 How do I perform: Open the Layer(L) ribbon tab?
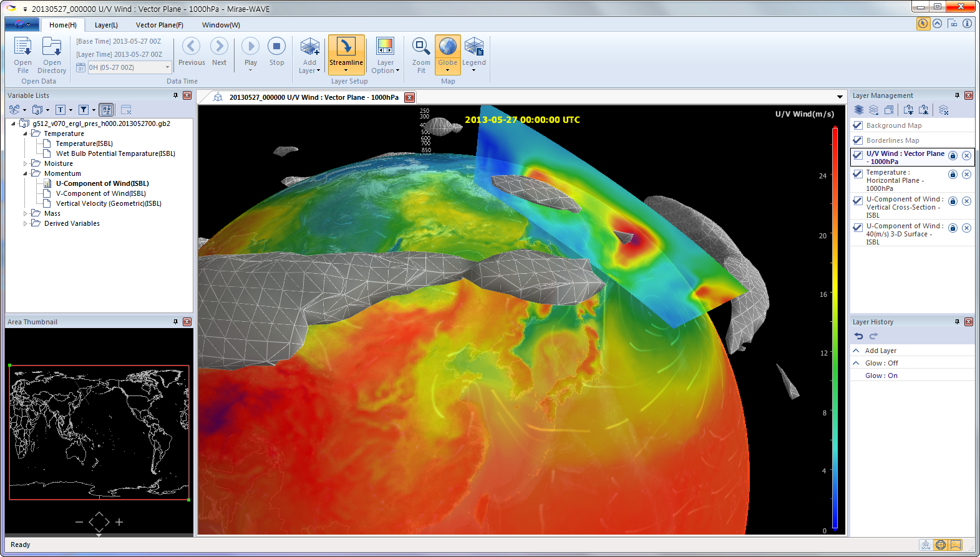[106, 25]
